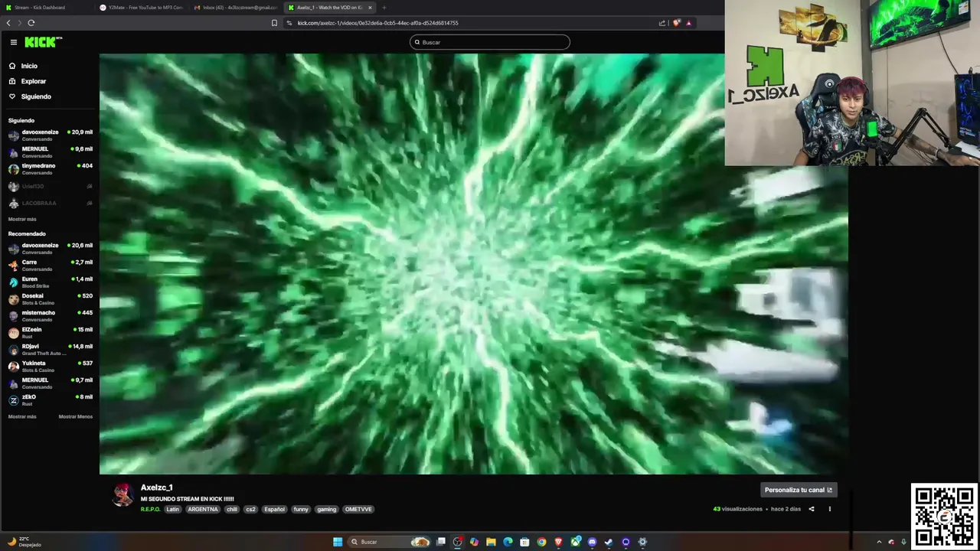Open a new browser tab
Image resolution: width=980 pixels, height=551 pixels.
(x=384, y=8)
